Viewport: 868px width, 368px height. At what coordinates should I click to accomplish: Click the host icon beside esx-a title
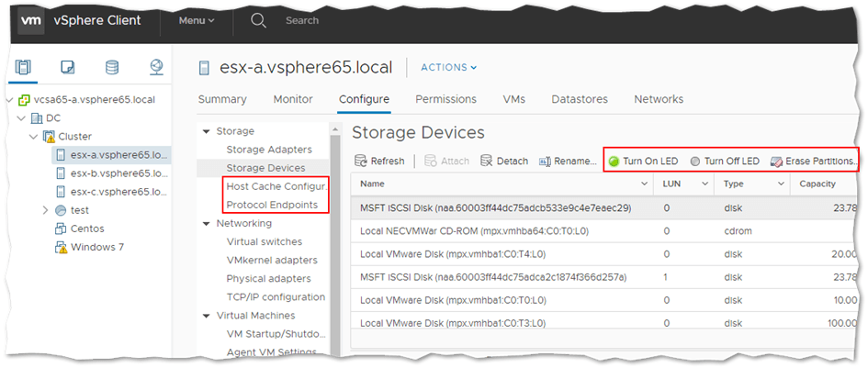click(x=205, y=68)
